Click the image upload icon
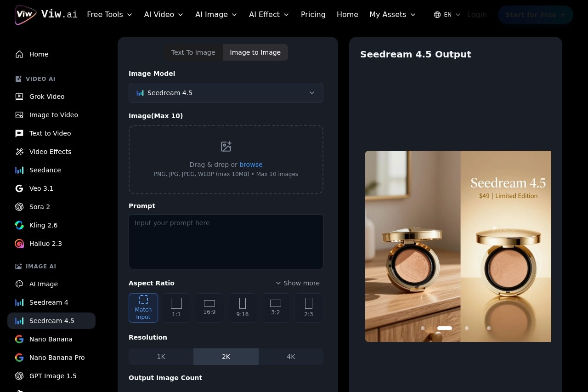The image size is (588, 392). [x=226, y=147]
